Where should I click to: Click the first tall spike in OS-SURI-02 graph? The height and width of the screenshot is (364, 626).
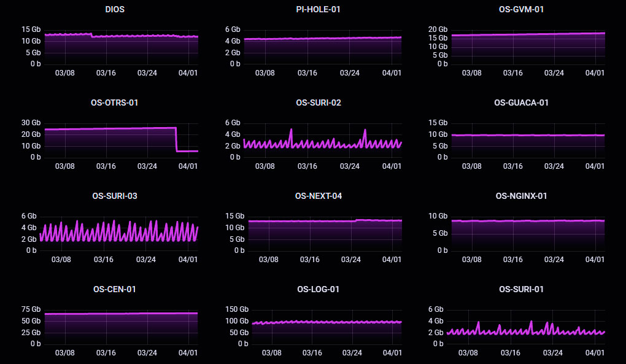click(x=291, y=130)
